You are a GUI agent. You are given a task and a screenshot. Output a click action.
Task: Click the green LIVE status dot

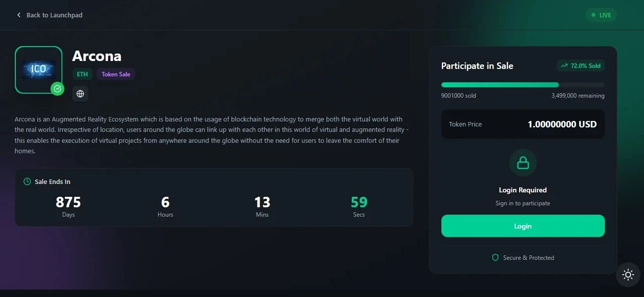tap(592, 15)
